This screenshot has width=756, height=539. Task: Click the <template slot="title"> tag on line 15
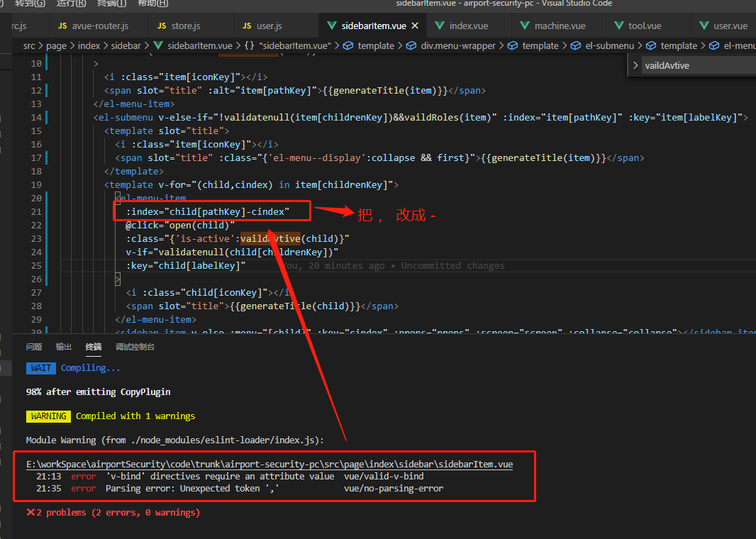[x=167, y=130]
